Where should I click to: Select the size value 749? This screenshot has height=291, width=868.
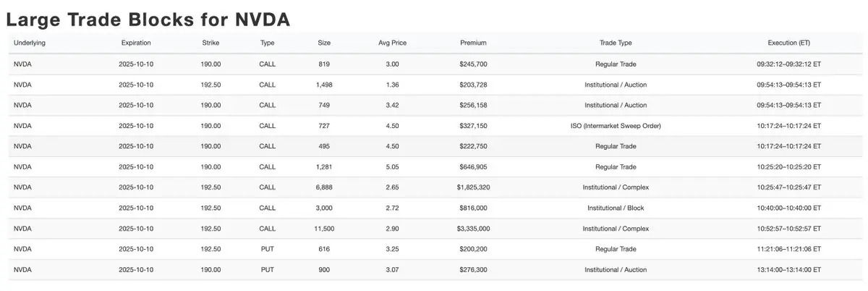pyautogui.click(x=324, y=105)
